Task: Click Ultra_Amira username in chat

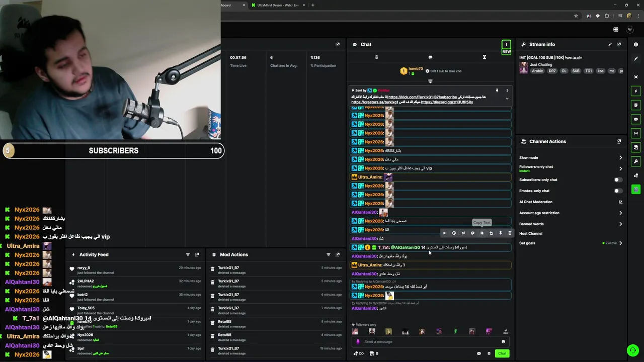Action: coord(370,177)
